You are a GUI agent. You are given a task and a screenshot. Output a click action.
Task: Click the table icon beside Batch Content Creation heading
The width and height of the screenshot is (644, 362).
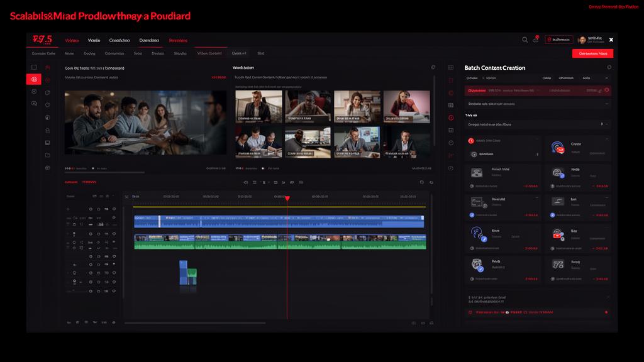[x=450, y=67]
